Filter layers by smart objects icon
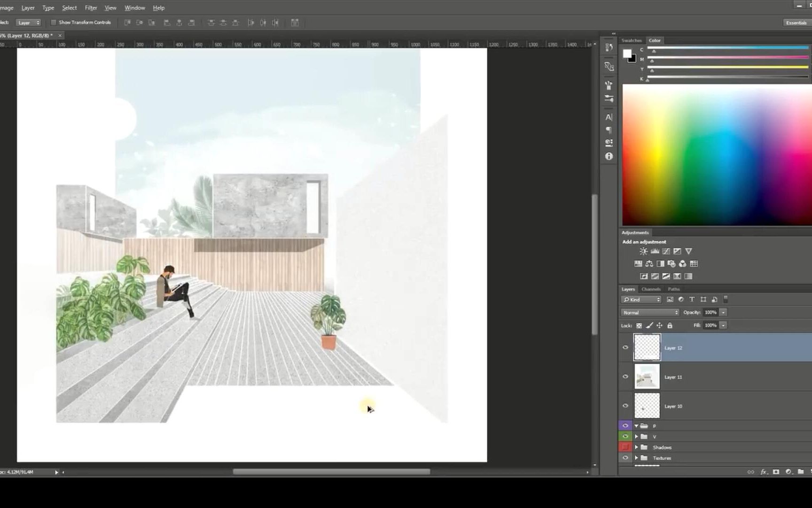Screen dimensions: 812x508 (714, 300)
